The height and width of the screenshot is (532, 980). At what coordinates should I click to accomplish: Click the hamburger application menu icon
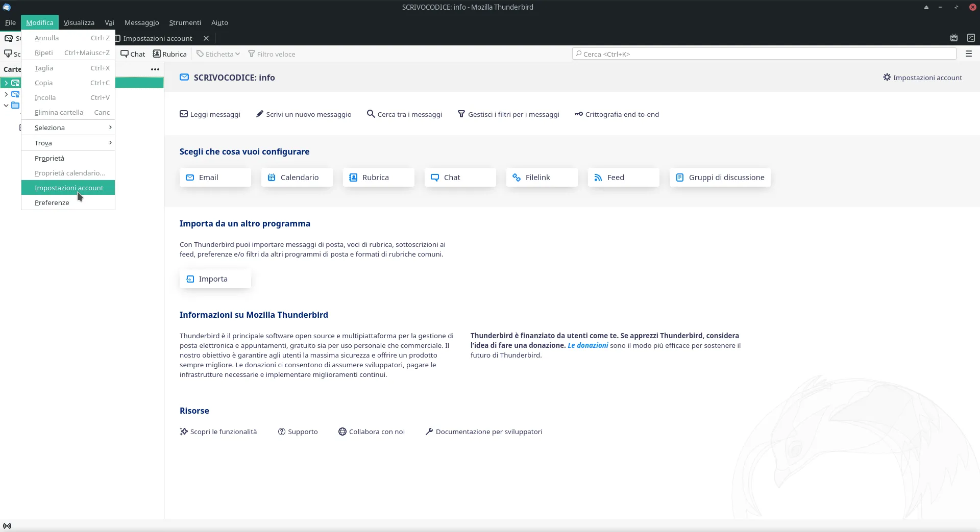click(968, 54)
